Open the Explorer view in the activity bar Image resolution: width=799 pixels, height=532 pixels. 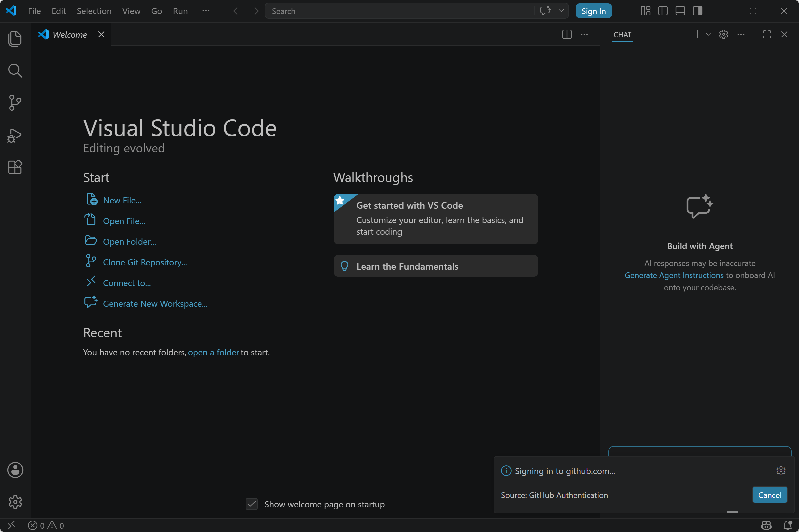coord(15,38)
